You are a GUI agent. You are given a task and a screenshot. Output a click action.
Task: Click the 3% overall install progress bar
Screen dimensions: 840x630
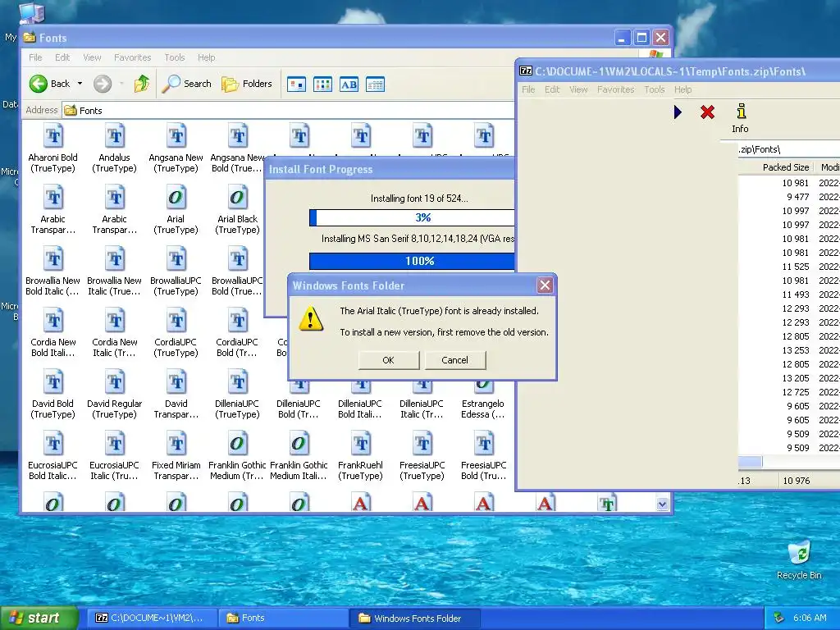tap(412, 217)
